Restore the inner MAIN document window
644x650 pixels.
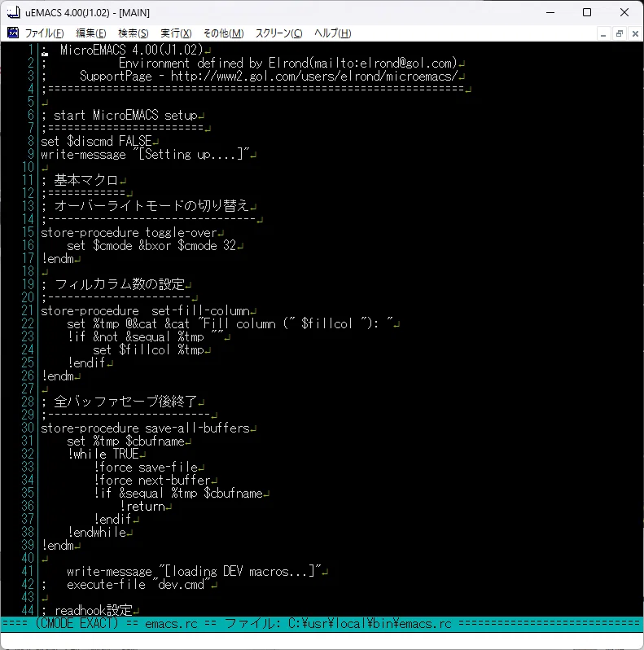tap(619, 33)
